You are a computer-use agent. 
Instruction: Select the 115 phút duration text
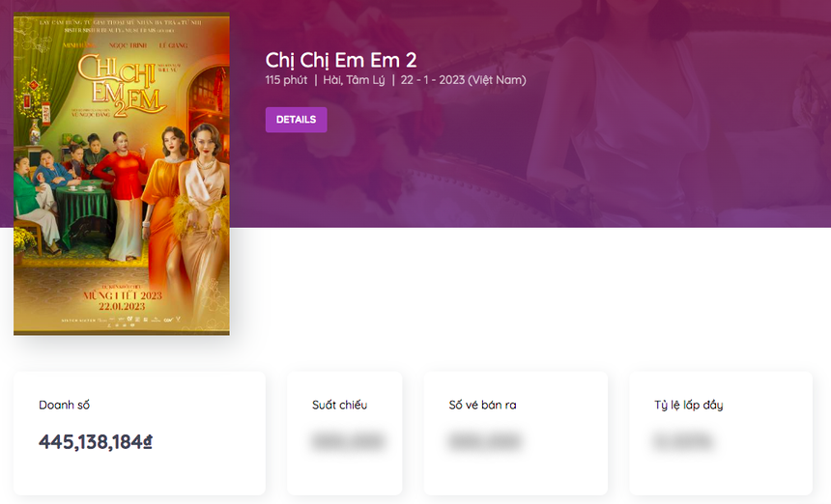[x=286, y=80]
